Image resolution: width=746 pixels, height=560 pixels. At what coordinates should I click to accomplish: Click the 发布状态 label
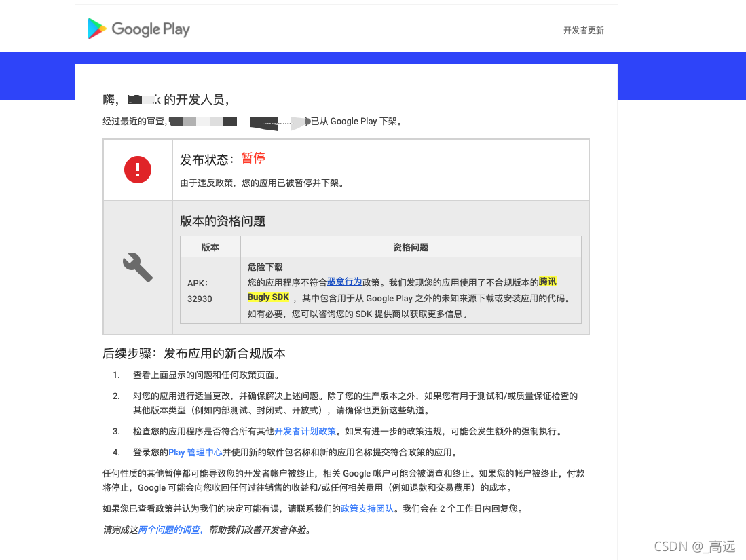[x=207, y=160]
